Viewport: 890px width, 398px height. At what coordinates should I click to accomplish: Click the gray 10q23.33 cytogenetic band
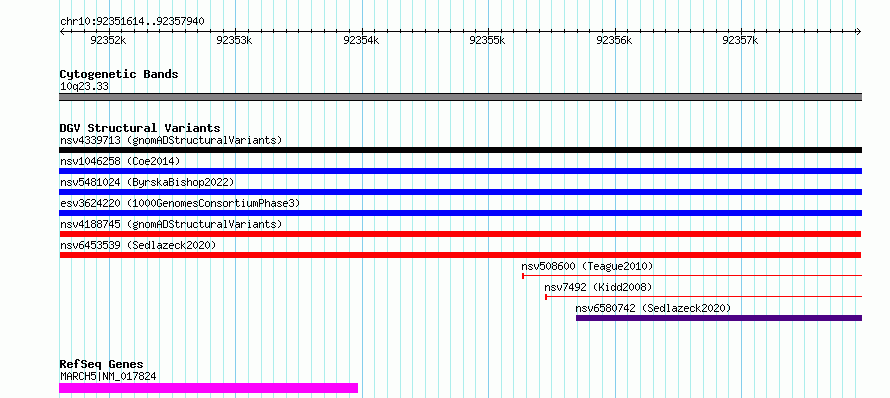460,97
